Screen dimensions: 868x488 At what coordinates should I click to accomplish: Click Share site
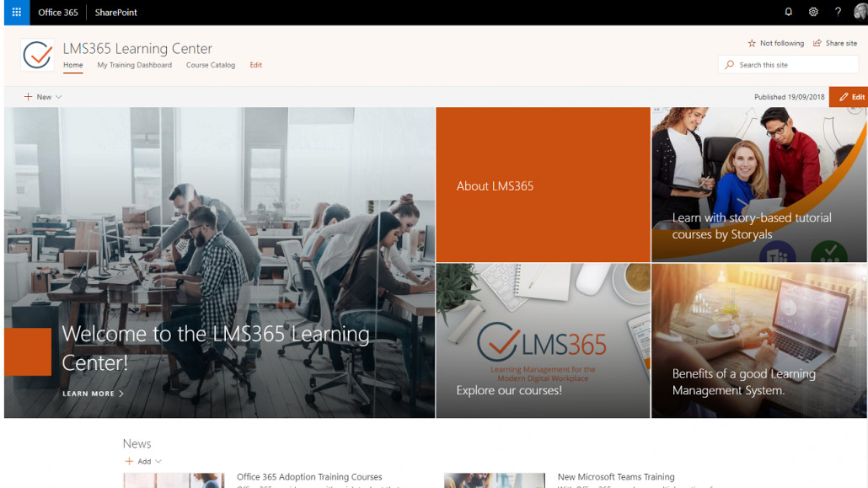pos(835,42)
